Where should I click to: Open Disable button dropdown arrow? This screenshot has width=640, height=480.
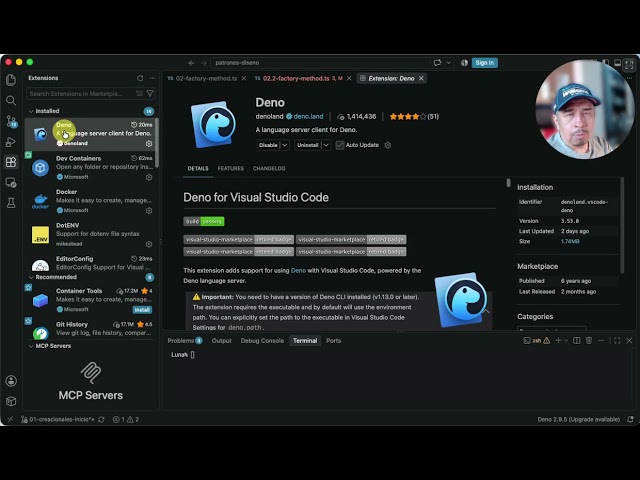point(285,145)
